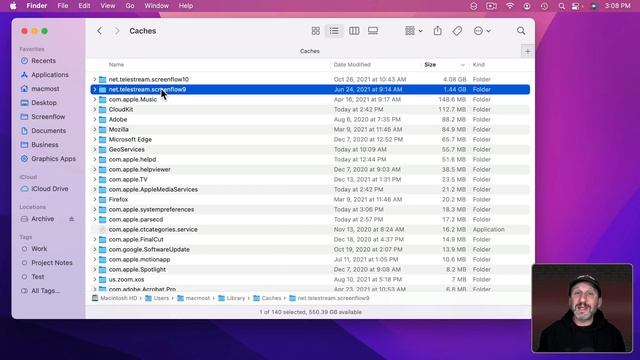Open the Action ellipsis menu
The width and height of the screenshot is (640, 360).
(482, 31)
